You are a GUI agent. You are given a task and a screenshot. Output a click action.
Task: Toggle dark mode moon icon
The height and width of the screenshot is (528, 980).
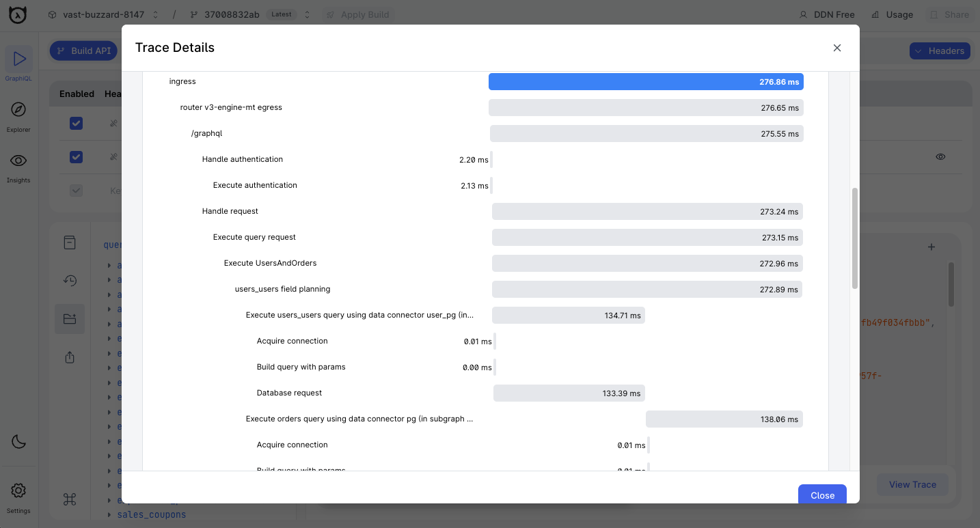pos(18,441)
